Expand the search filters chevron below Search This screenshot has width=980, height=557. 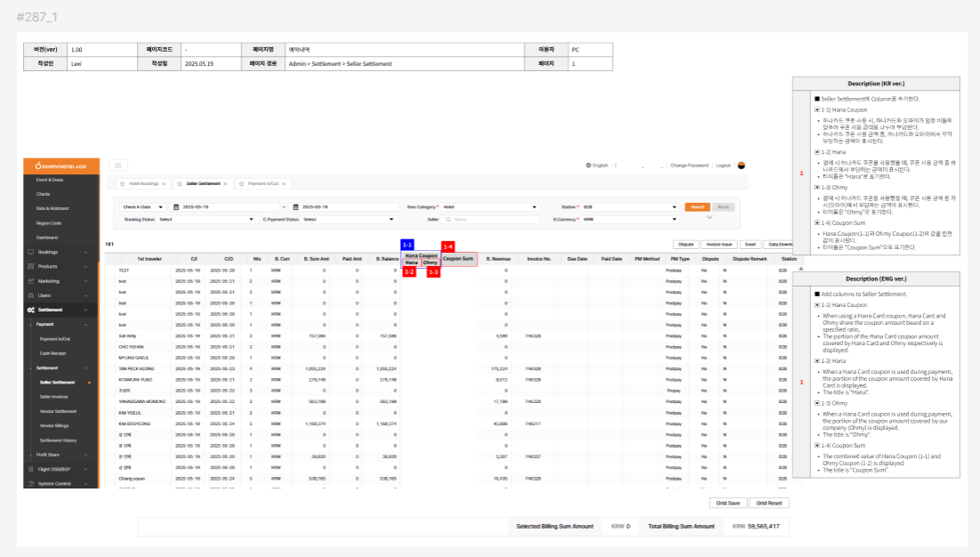[709, 217]
